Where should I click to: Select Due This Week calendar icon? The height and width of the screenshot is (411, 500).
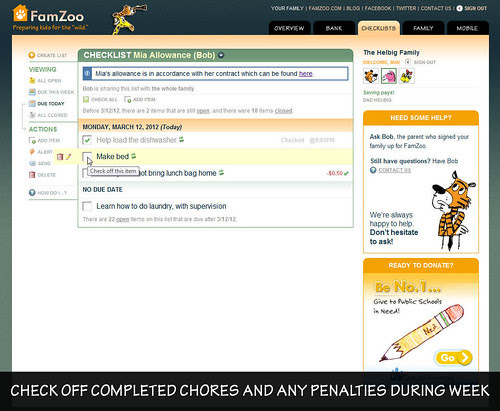pyautogui.click(x=32, y=92)
